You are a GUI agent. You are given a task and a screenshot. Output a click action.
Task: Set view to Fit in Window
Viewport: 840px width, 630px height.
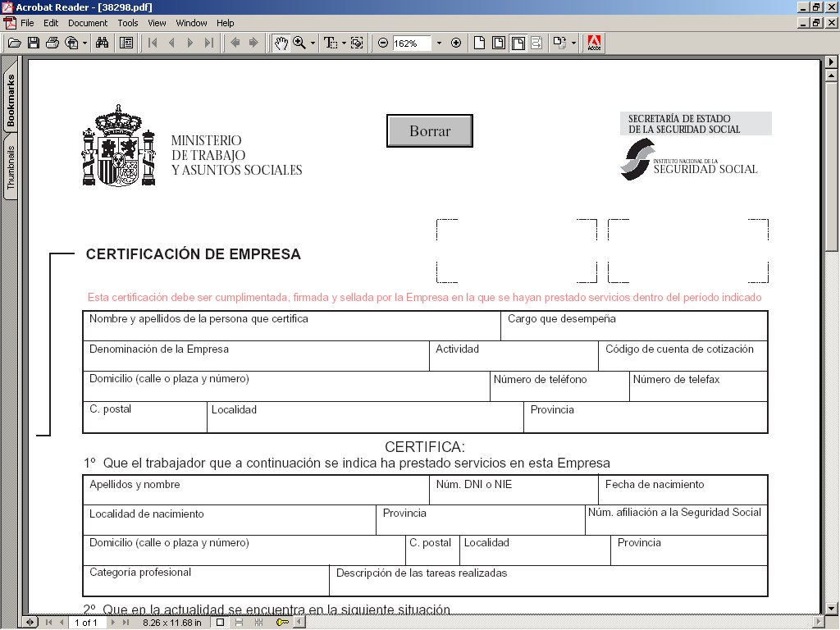tap(499, 43)
